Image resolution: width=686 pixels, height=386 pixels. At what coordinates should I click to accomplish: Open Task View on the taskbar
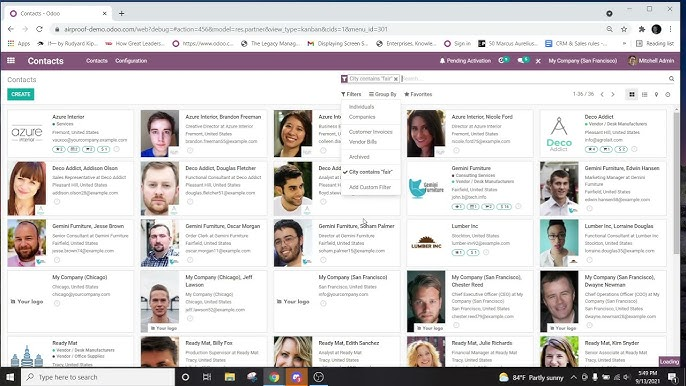(207, 377)
